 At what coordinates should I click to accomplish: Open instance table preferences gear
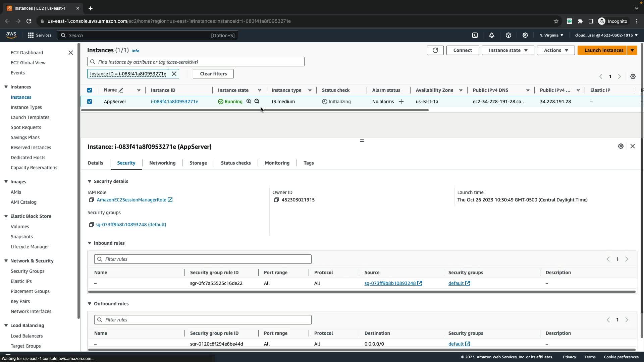pos(633,76)
